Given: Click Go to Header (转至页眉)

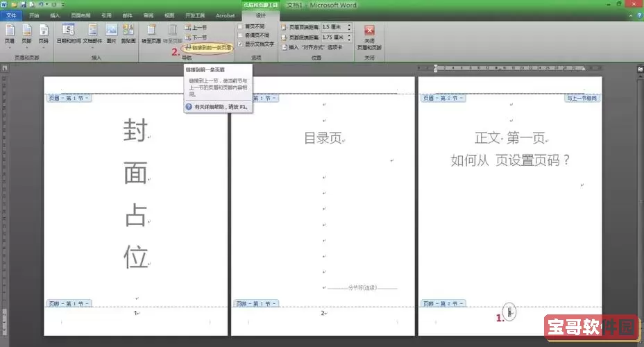Looking at the screenshot, I should pos(151,35).
